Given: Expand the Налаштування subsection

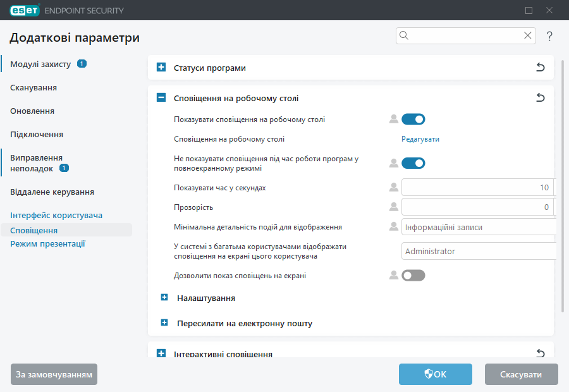Looking at the screenshot, I should [x=164, y=297].
